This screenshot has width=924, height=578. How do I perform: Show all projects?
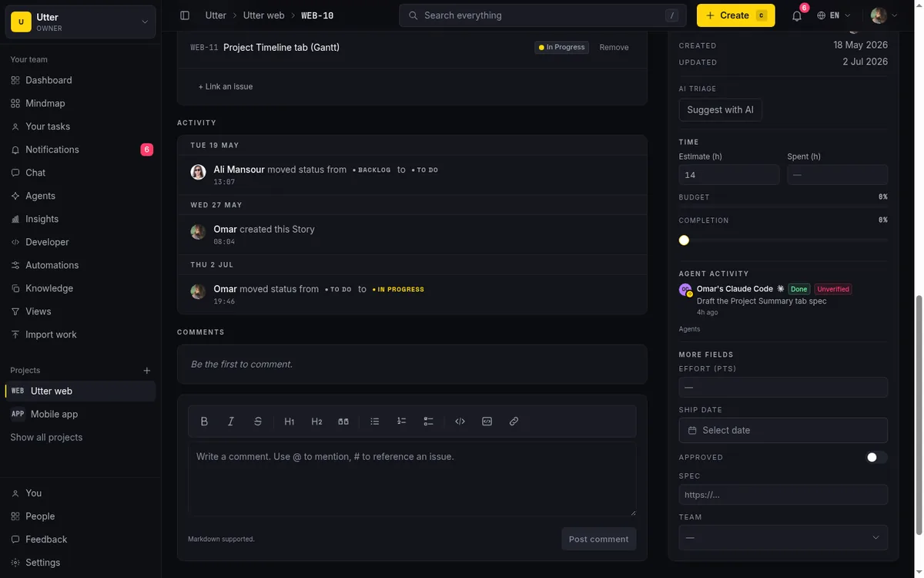46,437
